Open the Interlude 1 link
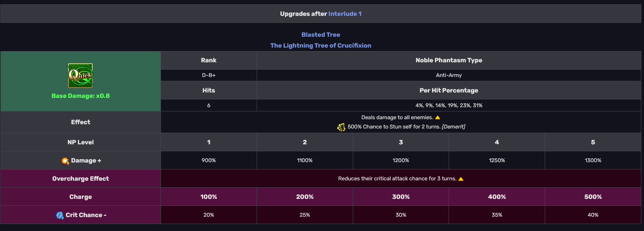This screenshot has width=644, height=231. point(345,14)
